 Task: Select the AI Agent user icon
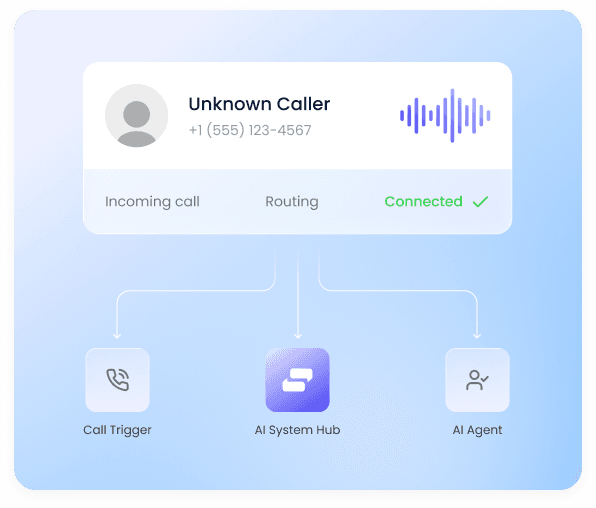coord(477,380)
